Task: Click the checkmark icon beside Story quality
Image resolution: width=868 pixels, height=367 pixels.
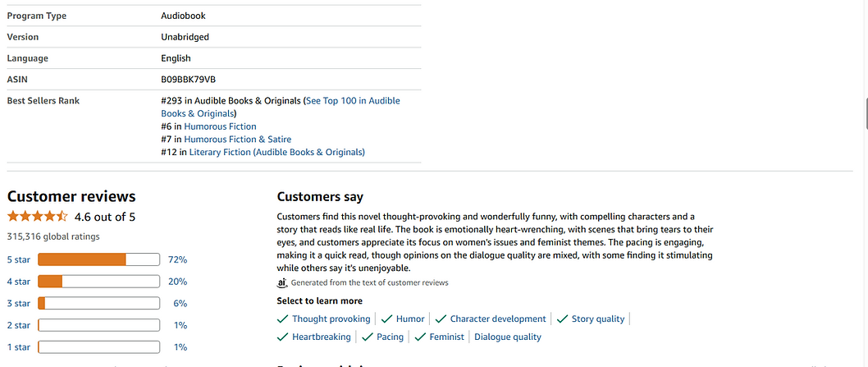Action: (563, 319)
